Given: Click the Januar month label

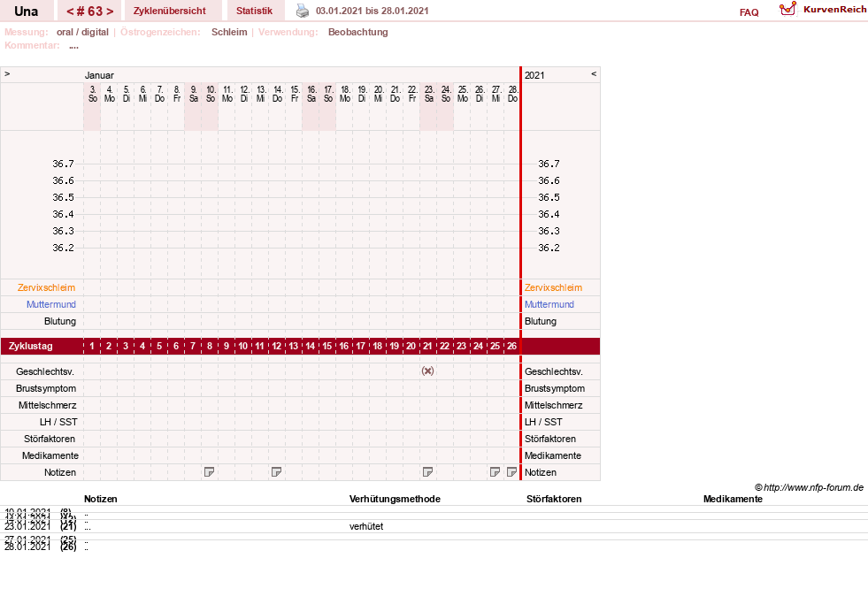Looking at the screenshot, I should (x=99, y=75).
